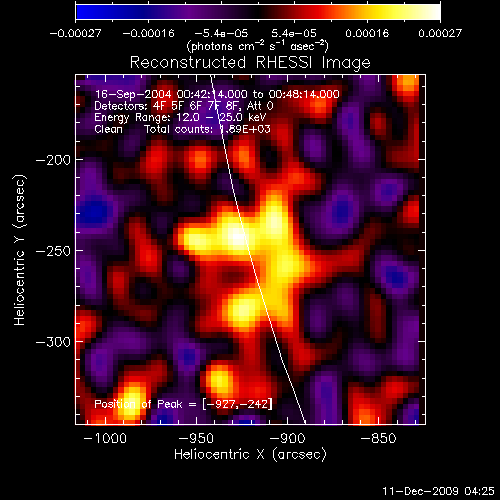Click the 'Reconstructed RHESSI Image' title

(250, 63)
